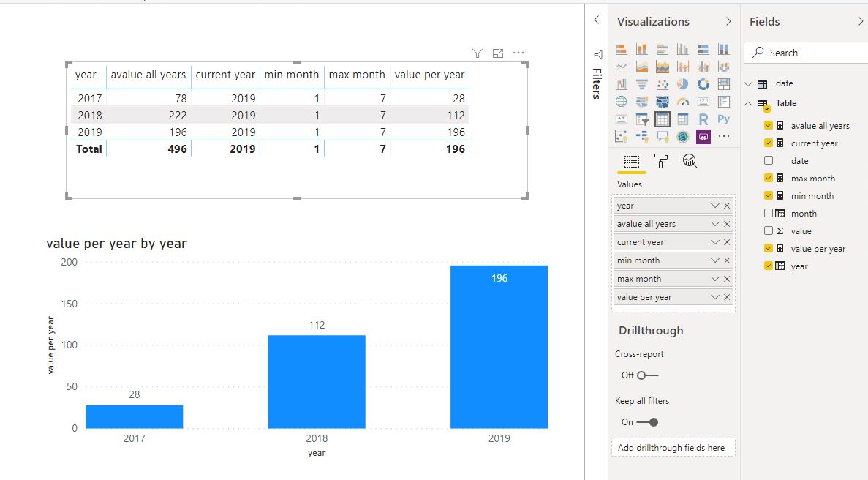Viewport: 868px width, 480px height.
Task: Open dropdown arrow for 'max month' in Values
Action: (715, 279)
